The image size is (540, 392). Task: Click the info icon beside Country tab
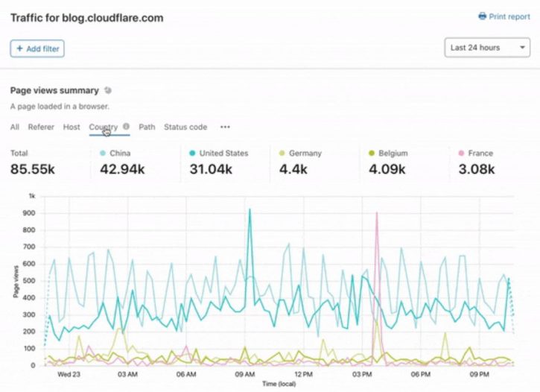point(127,127)
